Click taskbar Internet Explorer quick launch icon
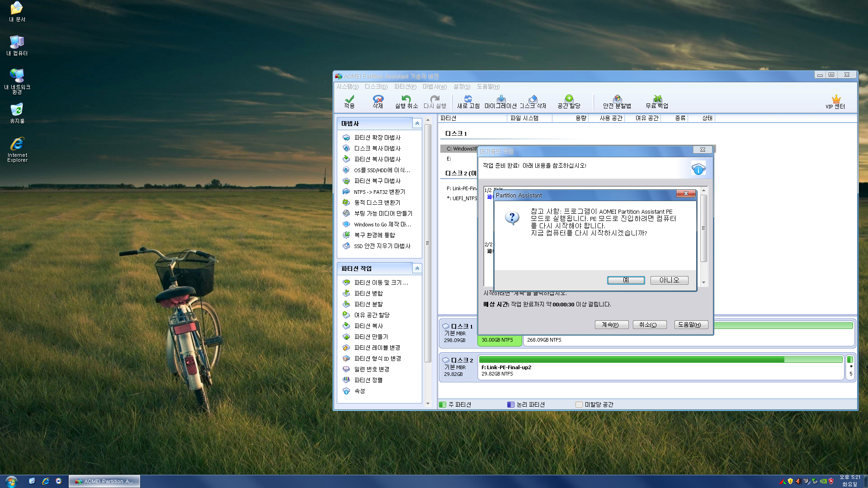868x488 pixels. (x=45, y=481)
